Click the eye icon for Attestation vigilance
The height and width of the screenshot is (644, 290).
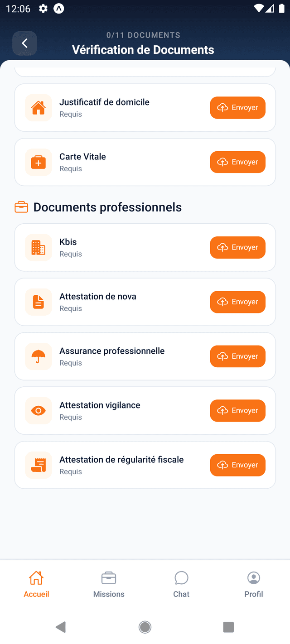pos(38,410)
